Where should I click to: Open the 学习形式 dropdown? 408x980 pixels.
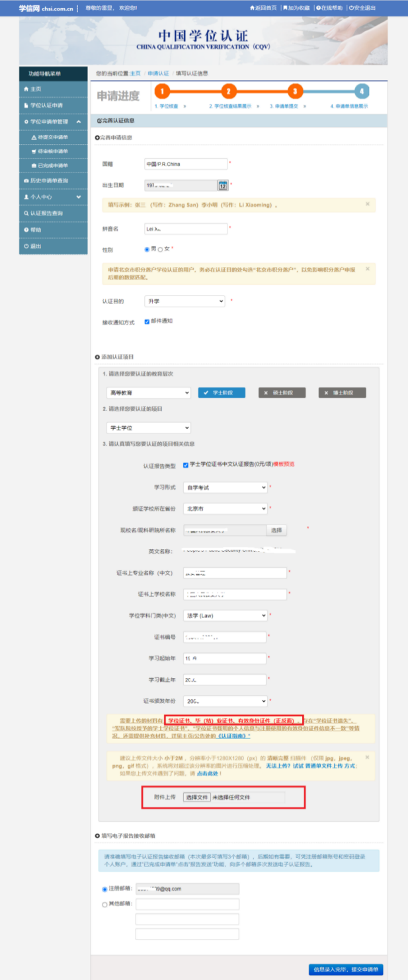[225, 488]
